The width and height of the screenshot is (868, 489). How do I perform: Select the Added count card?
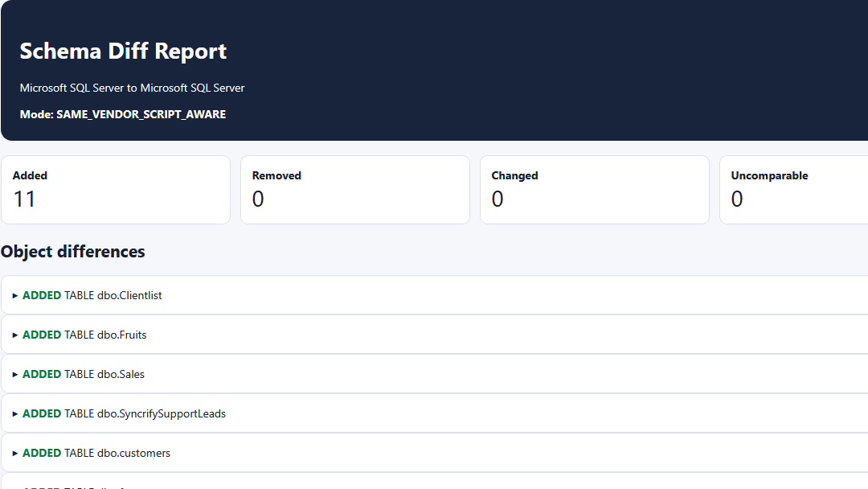pyautogui.click(x=116, y=190)
